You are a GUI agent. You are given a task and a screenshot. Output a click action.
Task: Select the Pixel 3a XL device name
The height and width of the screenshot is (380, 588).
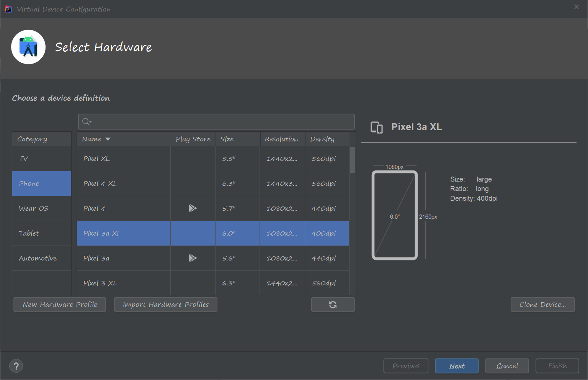pyautogui.click(x=102, y=233)
